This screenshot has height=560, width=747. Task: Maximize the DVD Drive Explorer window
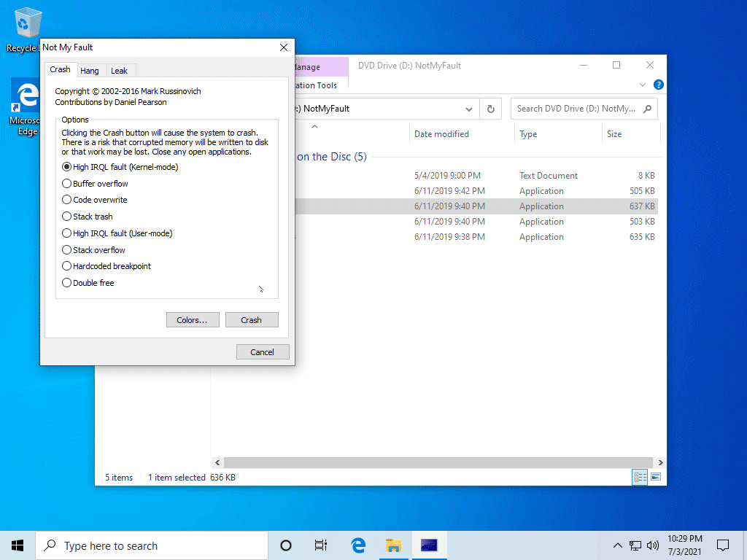[616, 65]
